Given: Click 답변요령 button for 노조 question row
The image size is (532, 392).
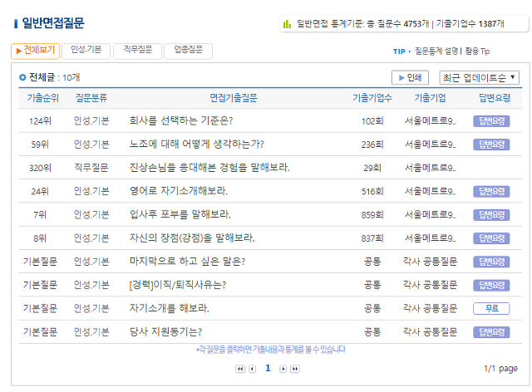Looking at the screenshot, I should pos(491,145).
